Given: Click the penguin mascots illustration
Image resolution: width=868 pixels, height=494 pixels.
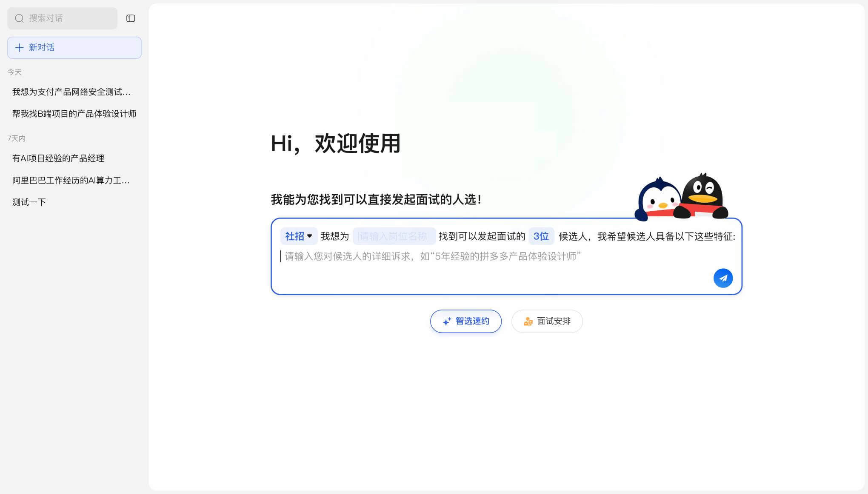Looking at the screenshot, I should 681,197.
